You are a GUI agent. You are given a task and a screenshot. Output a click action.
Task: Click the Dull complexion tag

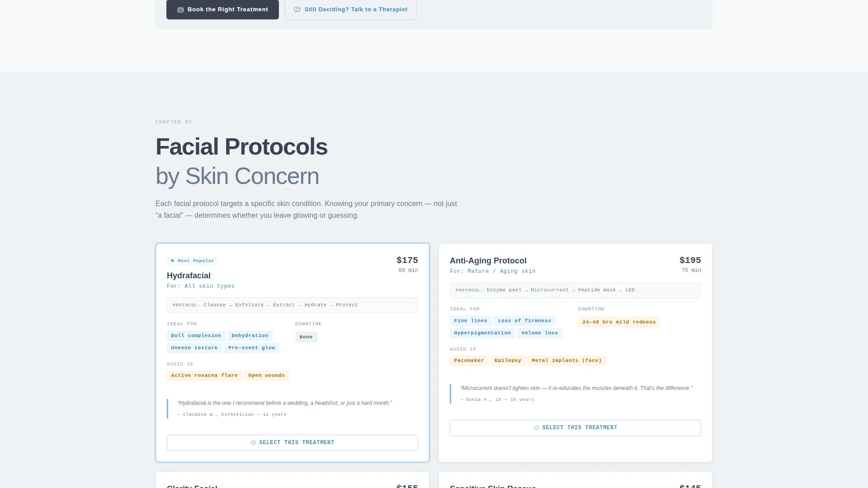click(x=196, y=336)
